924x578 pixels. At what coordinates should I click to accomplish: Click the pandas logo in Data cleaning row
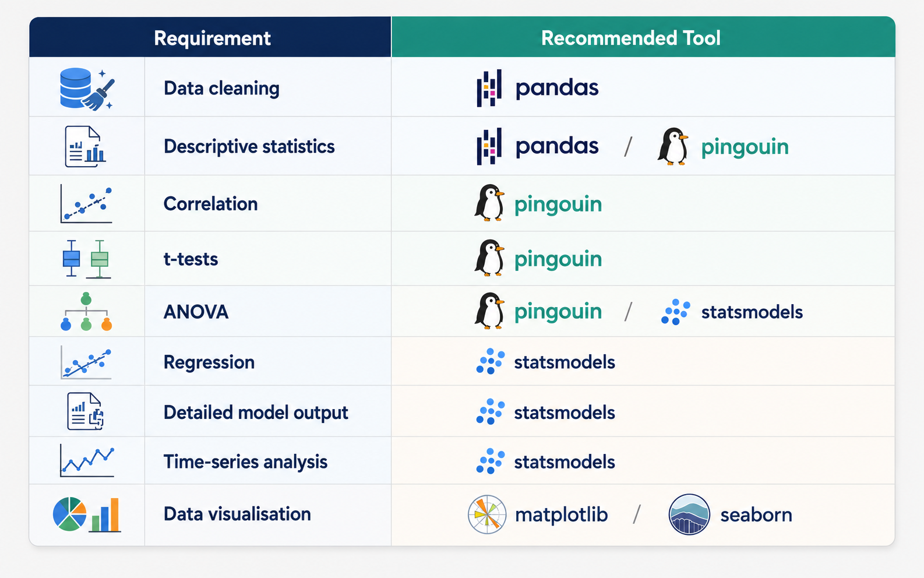[x=489, y=88]
